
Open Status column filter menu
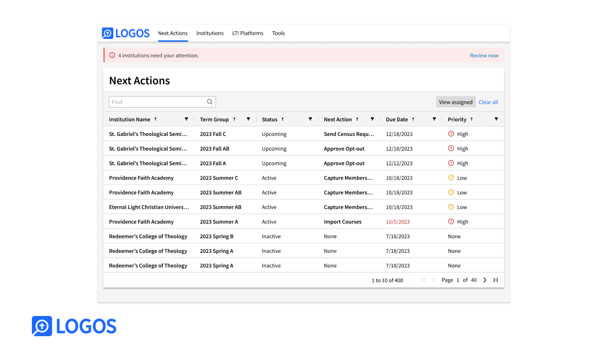310,119
